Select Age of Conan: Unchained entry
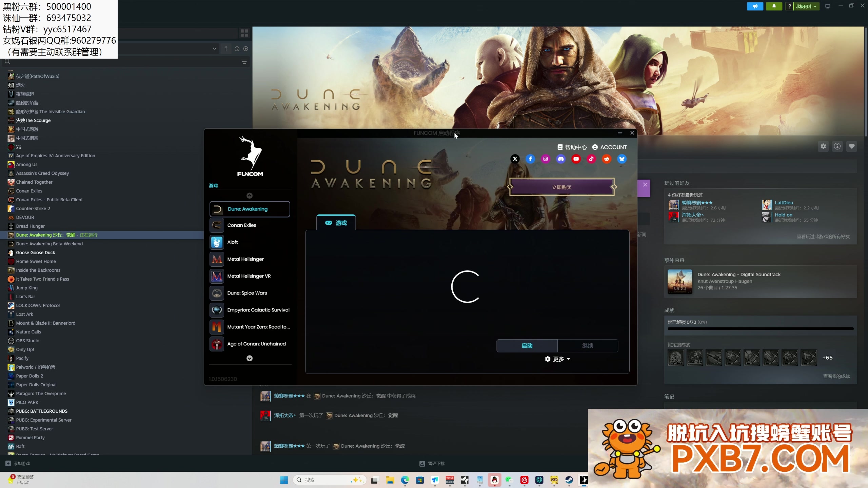Screen dimensions: 868x488 tap(250, 344)
